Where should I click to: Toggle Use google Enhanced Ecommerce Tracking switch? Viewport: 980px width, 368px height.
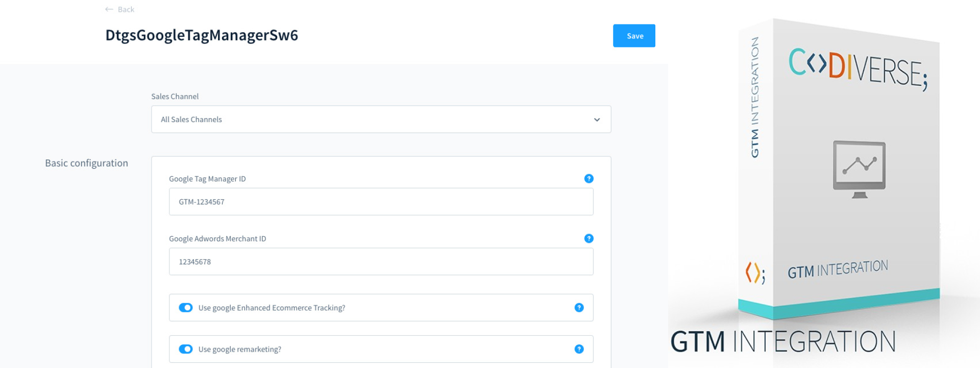coord(185,307)
